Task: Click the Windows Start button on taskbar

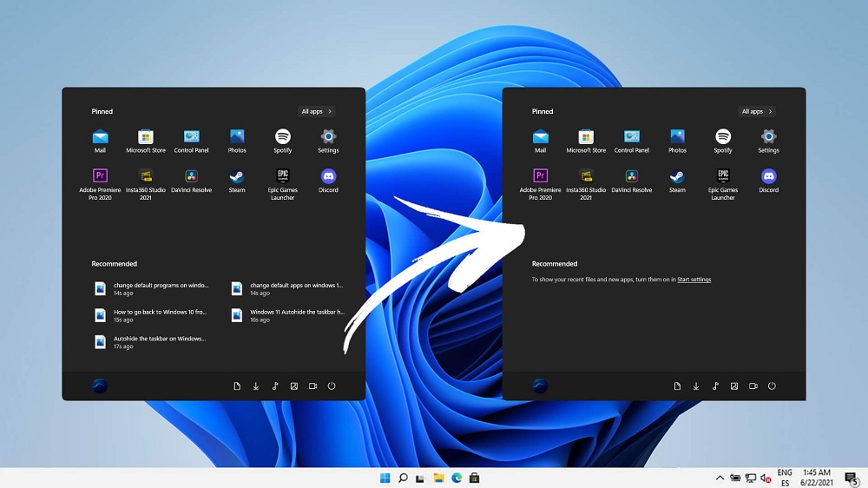Action: [x=385, y=478]
